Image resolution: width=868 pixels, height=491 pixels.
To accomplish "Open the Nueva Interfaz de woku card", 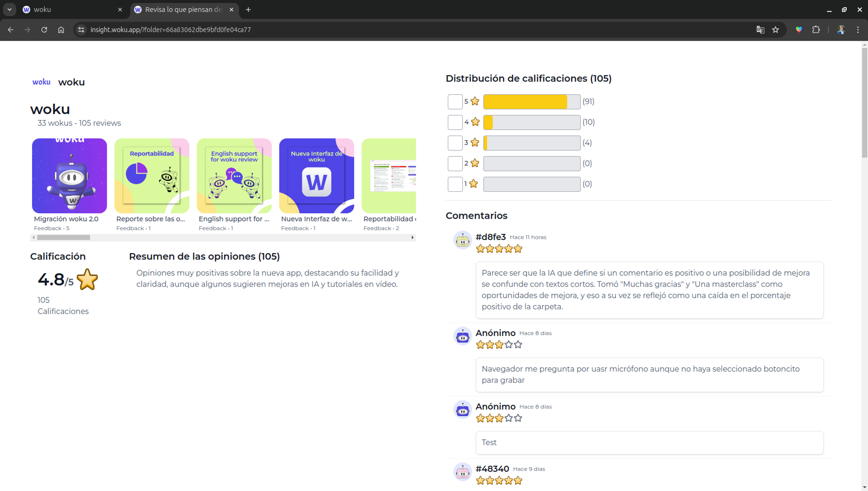I will [x=316, y=176].
